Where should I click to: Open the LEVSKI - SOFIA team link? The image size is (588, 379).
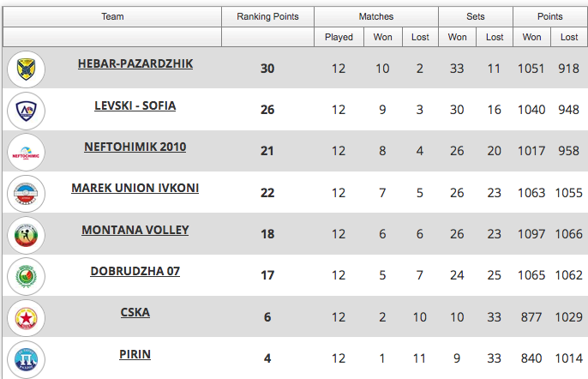pyautogui.click(x=135, y=105)
